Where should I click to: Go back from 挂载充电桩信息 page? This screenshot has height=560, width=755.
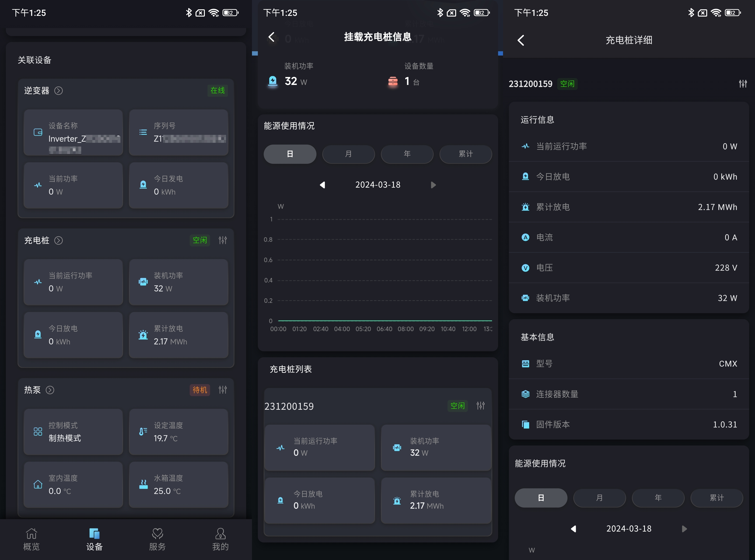click(271, 37)
